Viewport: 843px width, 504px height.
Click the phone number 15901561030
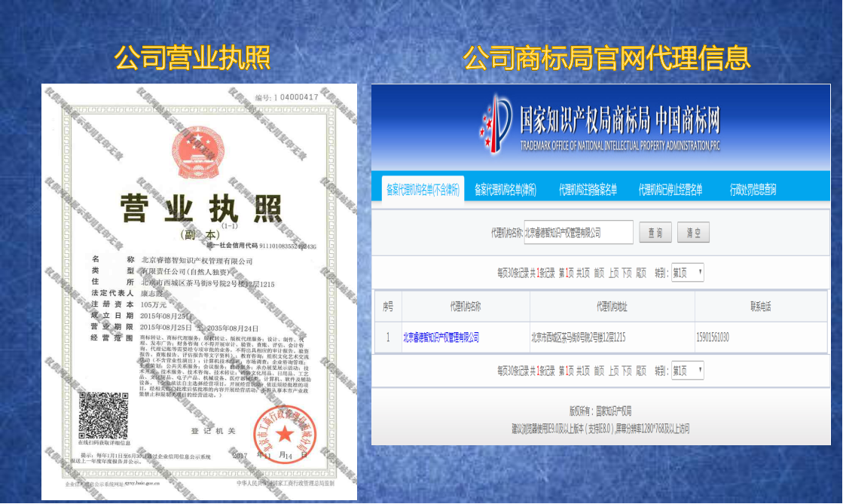pyautogui.click(x=713, y=338)
